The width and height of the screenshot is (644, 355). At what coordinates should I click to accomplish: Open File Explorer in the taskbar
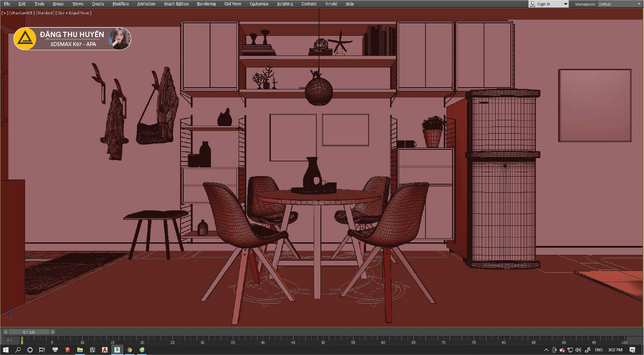click(80, 350)
